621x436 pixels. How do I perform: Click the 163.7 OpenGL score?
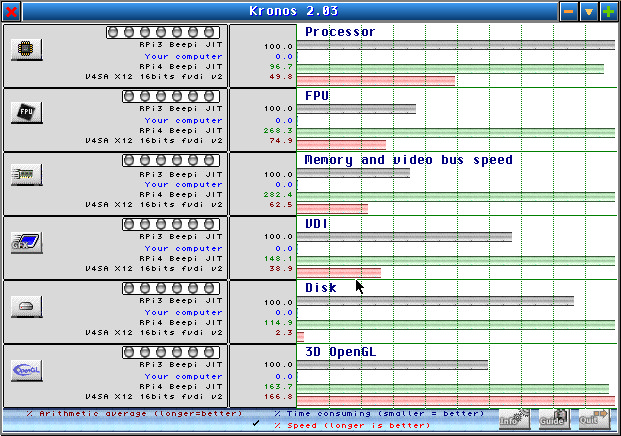tap(278, 386)
